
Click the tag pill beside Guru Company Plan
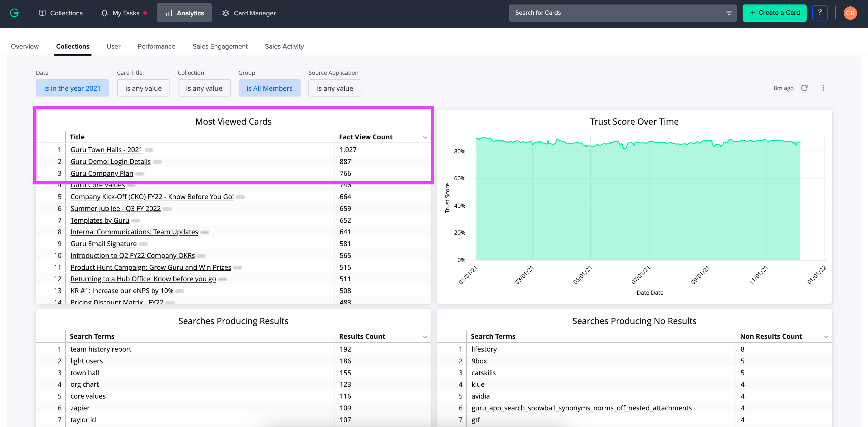pyautogui.click(x=140, y=174)
